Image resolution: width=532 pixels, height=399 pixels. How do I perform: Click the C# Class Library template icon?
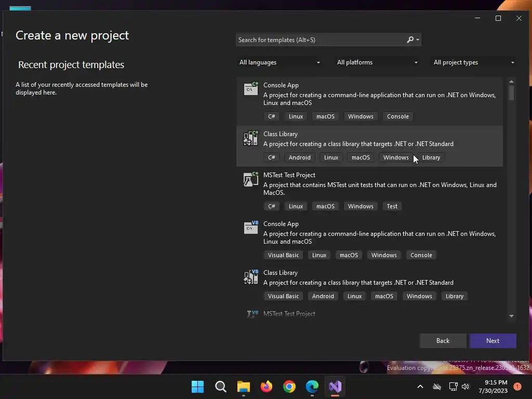(x=251, y=138)
